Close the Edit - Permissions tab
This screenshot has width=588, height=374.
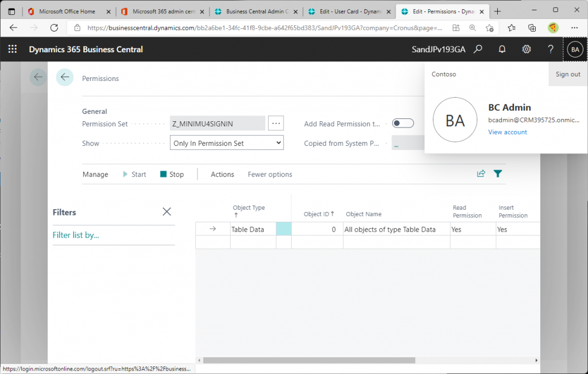(482, 11)
